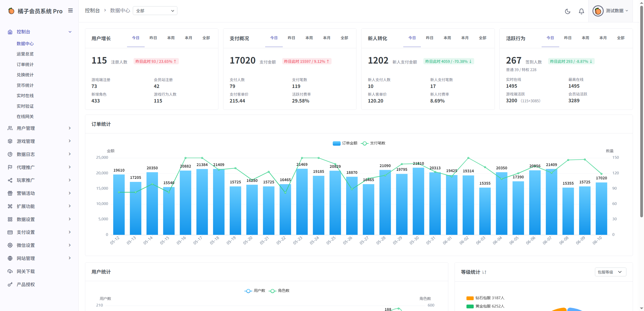The image size is (644, 311).
Task: Toggle the sidebar with the hamburger menu icon
Action: 70,11
